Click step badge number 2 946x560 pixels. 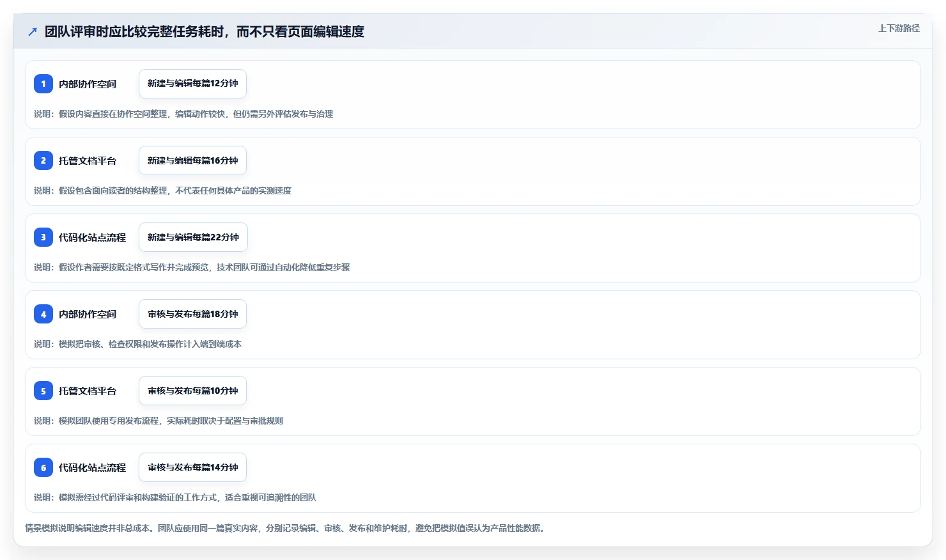[43, 160]
